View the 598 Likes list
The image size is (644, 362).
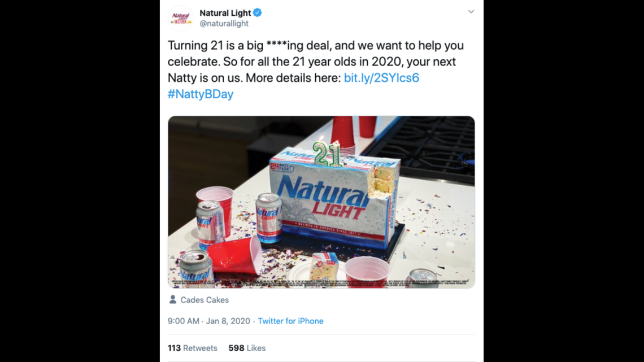tap(246, 348)
